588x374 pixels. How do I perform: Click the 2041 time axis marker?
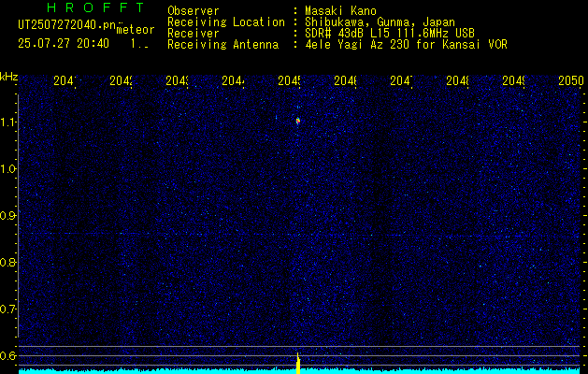pos(65,80)
